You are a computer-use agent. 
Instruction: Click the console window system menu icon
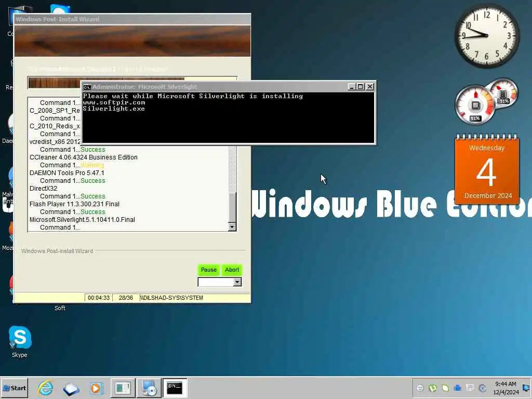point(87,87)
